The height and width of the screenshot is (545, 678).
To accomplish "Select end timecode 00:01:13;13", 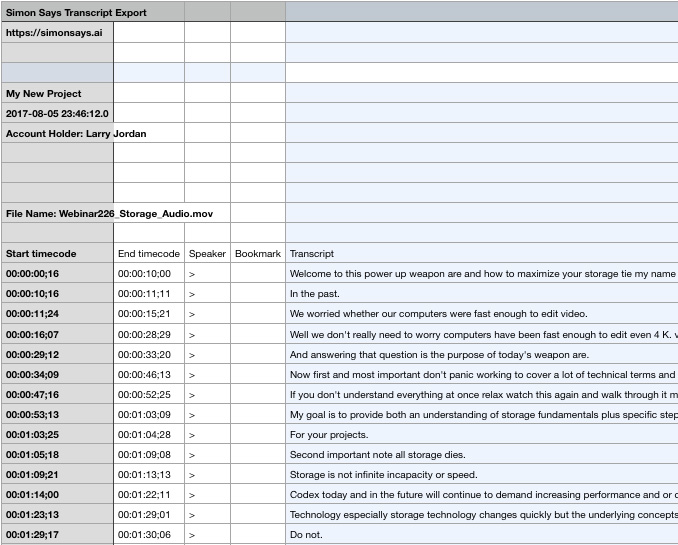I will [x=149, y=474].
